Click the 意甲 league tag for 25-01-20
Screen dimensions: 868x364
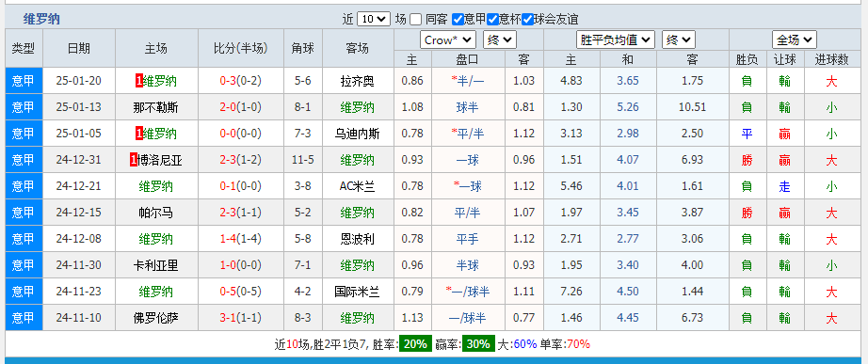(24, 81)
